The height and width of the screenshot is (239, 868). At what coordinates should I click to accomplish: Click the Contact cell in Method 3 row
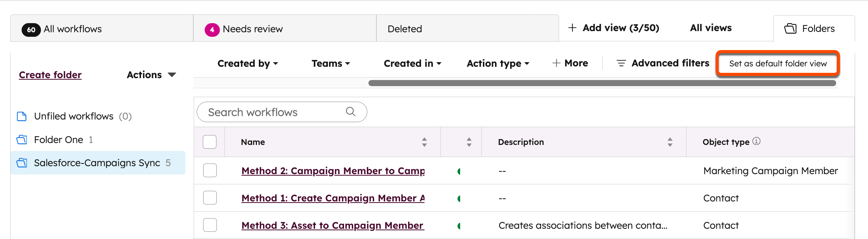click(721, 225)
